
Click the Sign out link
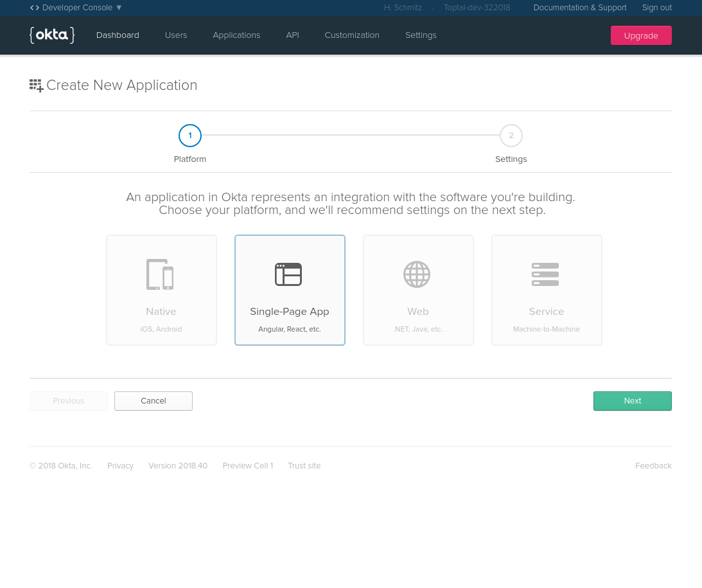pyautogui.click(x=657, y=8)
